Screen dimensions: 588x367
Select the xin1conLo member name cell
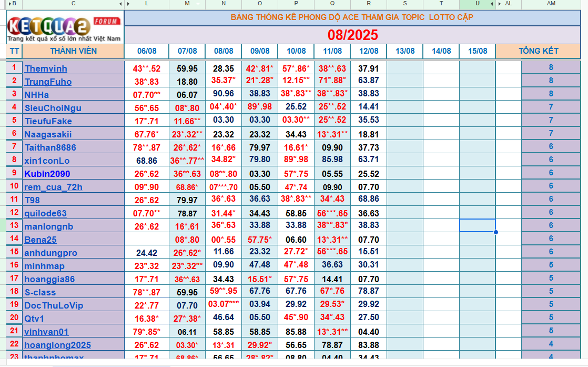pos(73,160)
